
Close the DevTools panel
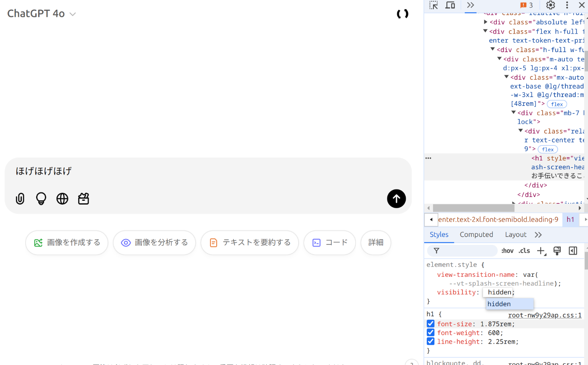click(x=582, y=5)
